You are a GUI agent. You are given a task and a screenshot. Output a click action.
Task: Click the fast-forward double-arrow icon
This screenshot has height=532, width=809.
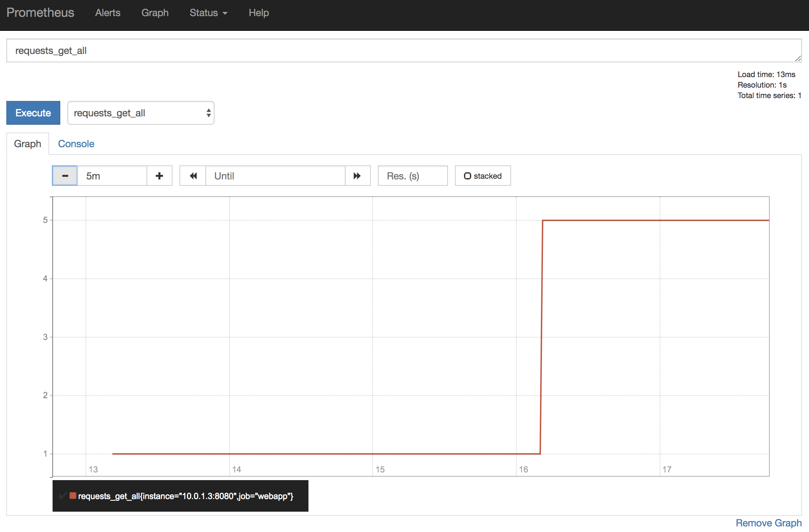coord(357,176)
